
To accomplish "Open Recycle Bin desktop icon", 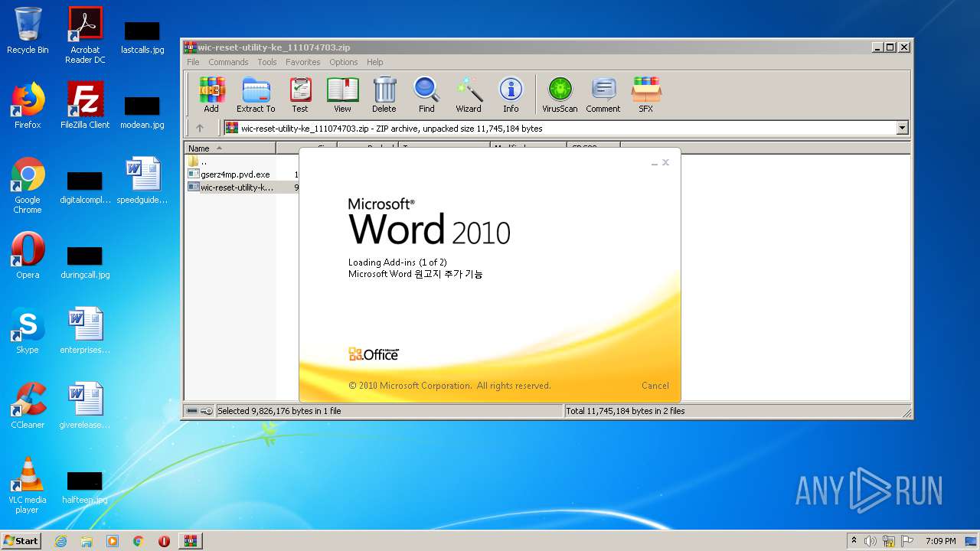I will 28,31.
